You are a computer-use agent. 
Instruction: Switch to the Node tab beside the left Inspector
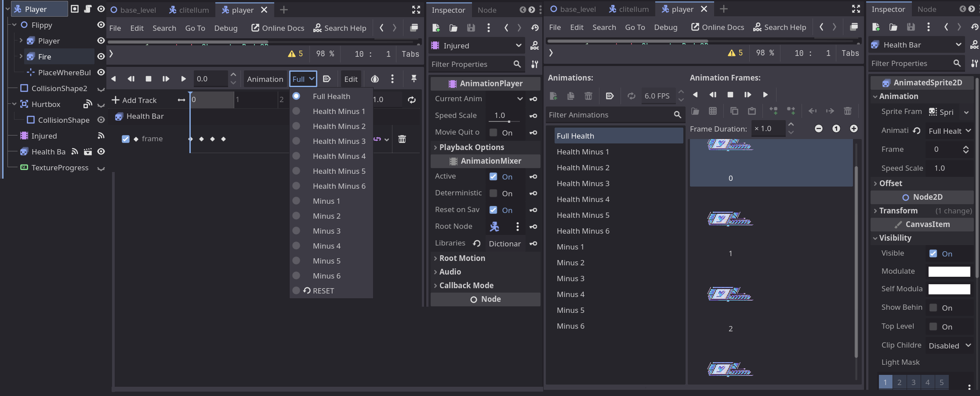[x=487, y=10]
